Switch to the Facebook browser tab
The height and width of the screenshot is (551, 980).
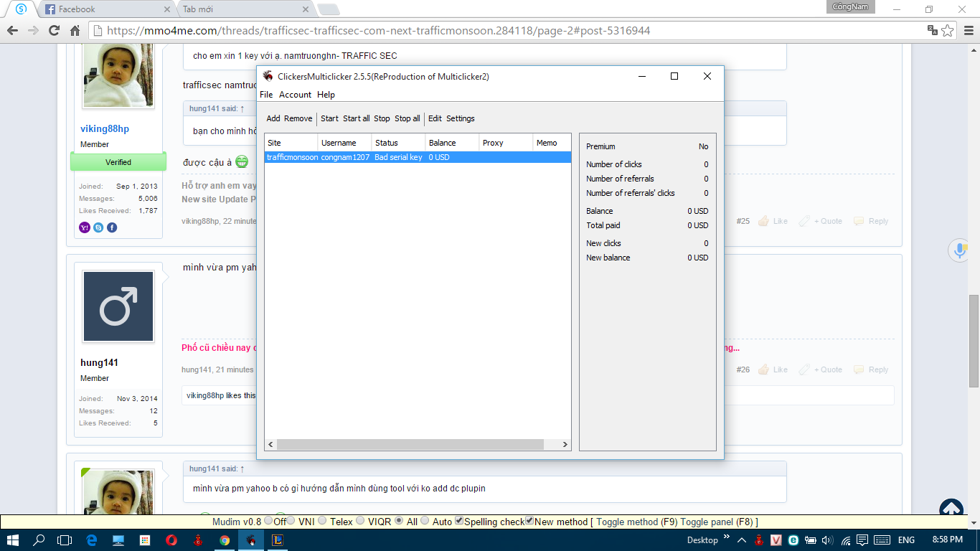(106, 9)
